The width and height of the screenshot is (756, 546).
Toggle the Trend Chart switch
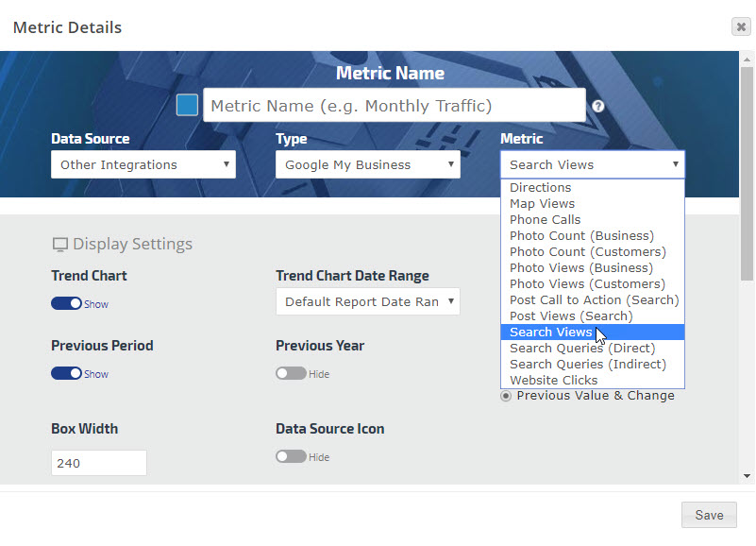tap(67, 304)
